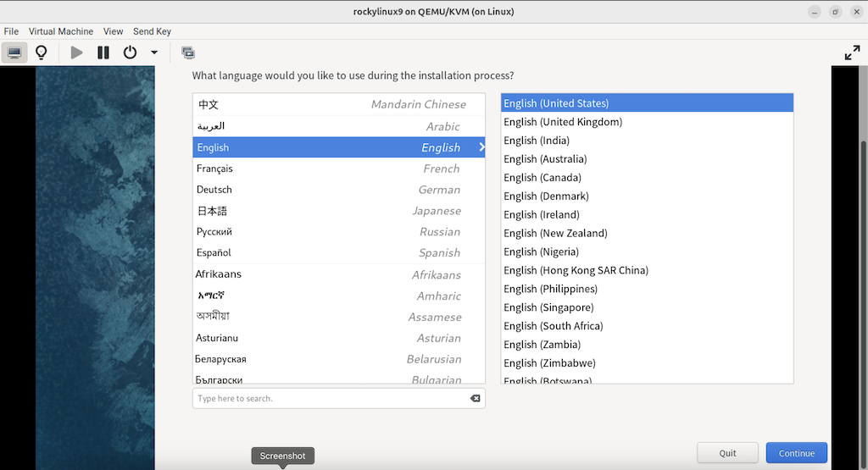Screen dimensions: 868x470
Task: Select Deutsch (German) in language list
Action: coord(339,190)
